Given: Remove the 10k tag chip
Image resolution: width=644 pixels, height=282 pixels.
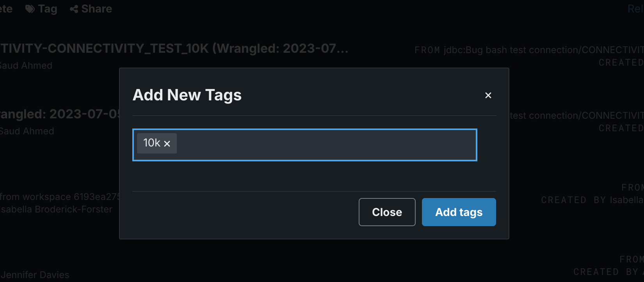Looking at the screenshot, I should 167,144.
